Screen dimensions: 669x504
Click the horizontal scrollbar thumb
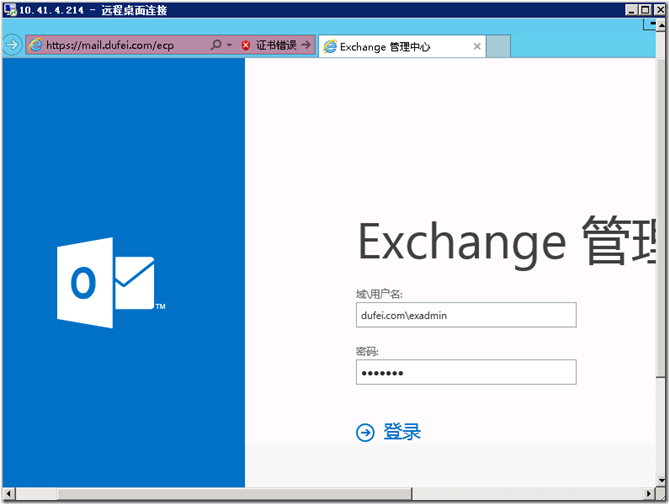[235, 494]
